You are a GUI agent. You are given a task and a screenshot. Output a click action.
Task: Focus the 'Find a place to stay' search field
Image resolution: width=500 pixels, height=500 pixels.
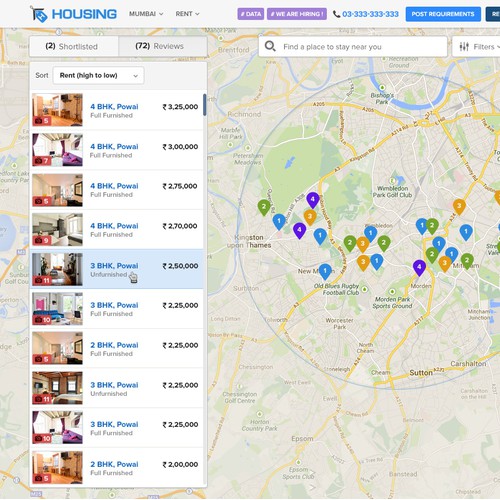click(x=353, y=47)
